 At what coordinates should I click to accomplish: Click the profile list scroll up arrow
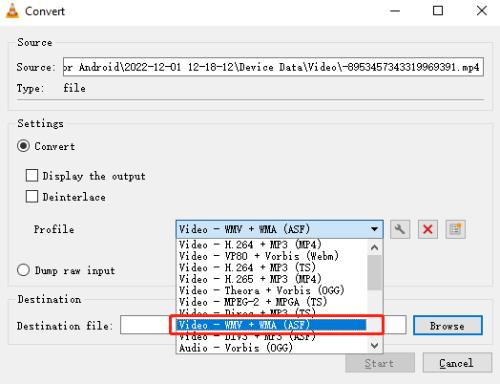point(375,248)
